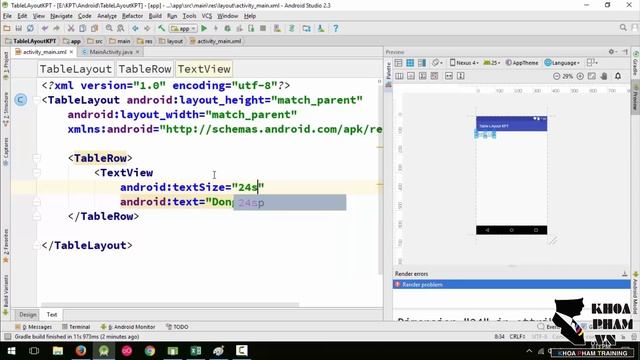Click the TableRow breadcrumb in editor
Image resolution: width=640 pixels, height=360 pixels.
(x=145, y=69)
